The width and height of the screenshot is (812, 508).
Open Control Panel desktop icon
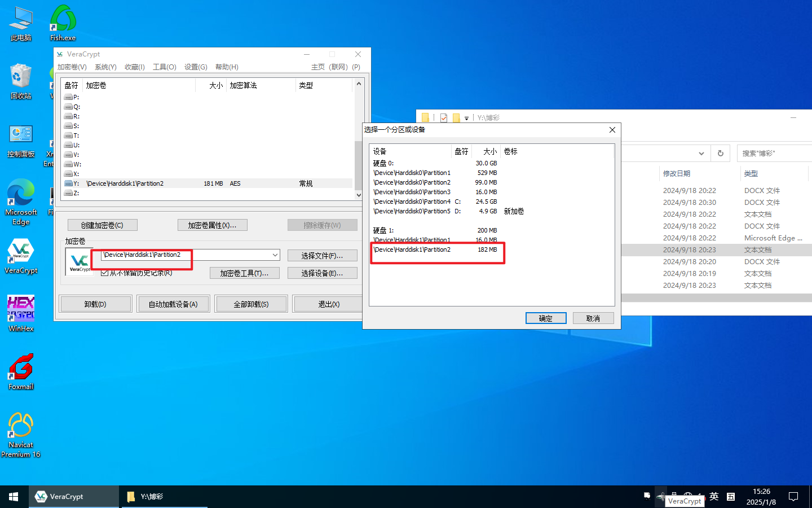click(21, 141)
